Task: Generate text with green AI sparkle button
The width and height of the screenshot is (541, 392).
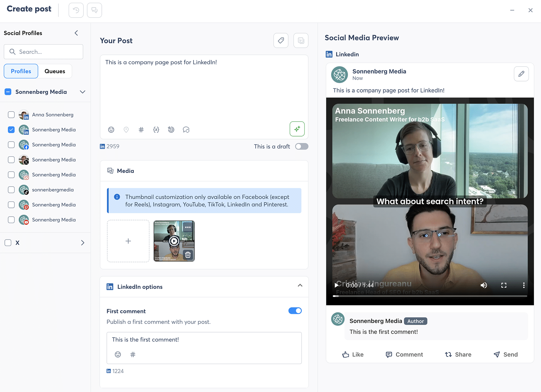Action: [x=297, y=129]
